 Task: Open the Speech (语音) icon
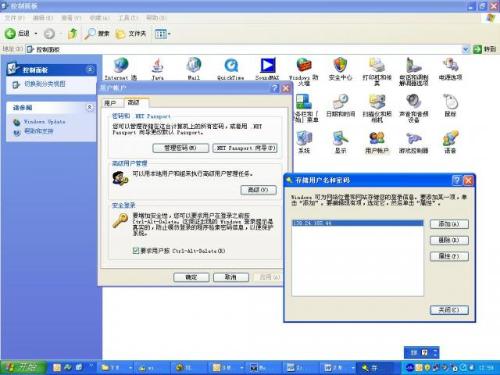(450, 142)
